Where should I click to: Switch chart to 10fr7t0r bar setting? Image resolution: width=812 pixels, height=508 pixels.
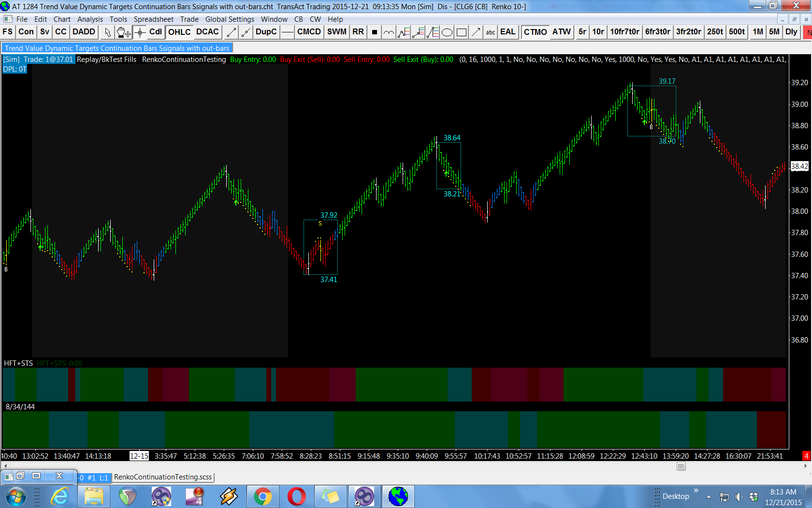pos(624,32)
